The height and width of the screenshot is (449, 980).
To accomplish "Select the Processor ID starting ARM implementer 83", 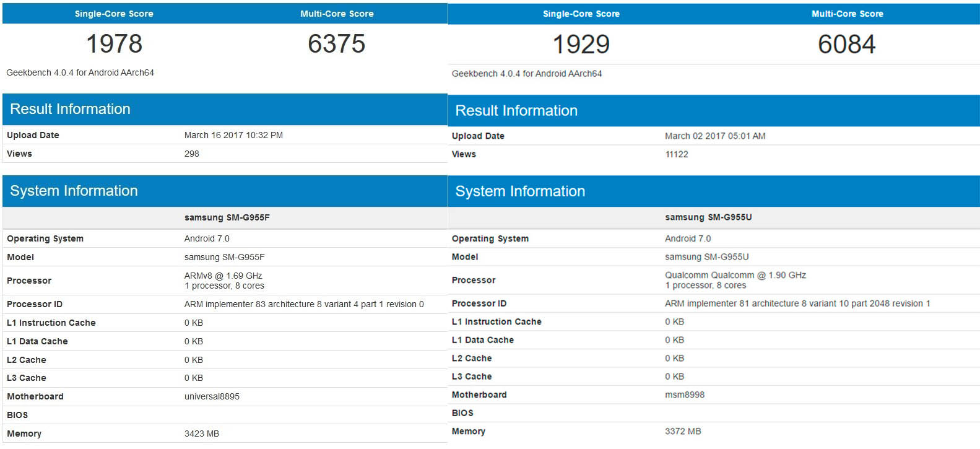I will (304, 304).
